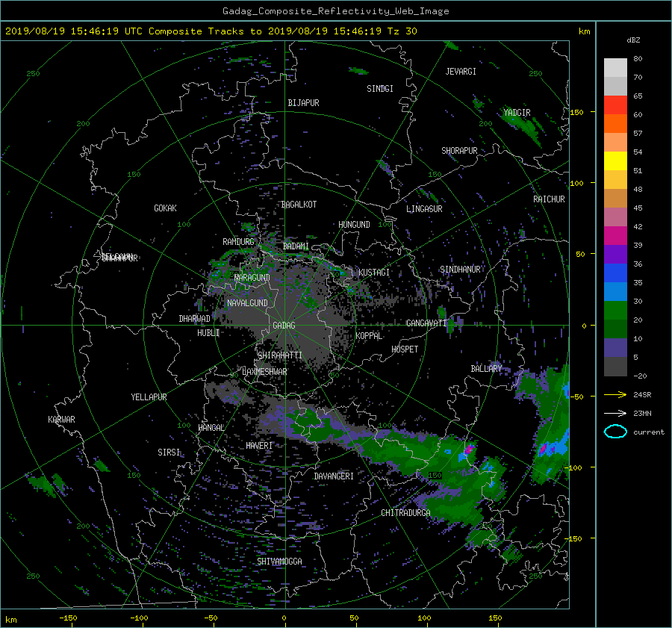Click the HANGAL city label
Image resolution: width=672 pixels, height=628 pixels.
(211, 428)
